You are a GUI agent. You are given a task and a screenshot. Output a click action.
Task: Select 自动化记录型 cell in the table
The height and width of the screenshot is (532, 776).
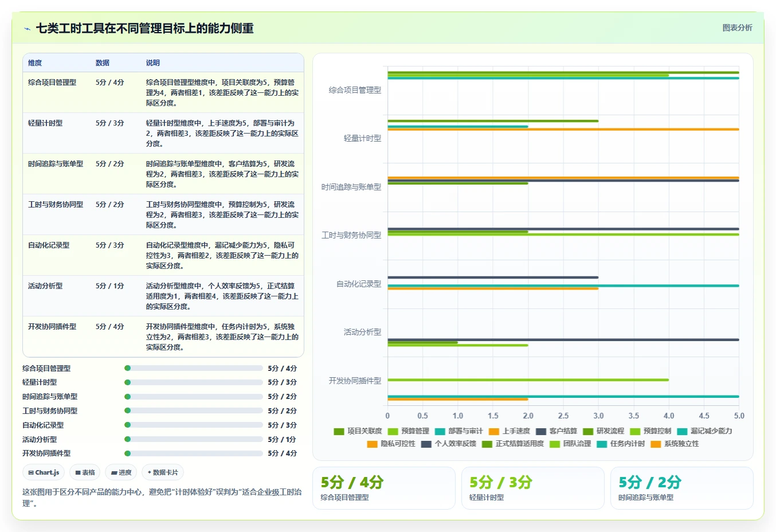pos(49,245)
